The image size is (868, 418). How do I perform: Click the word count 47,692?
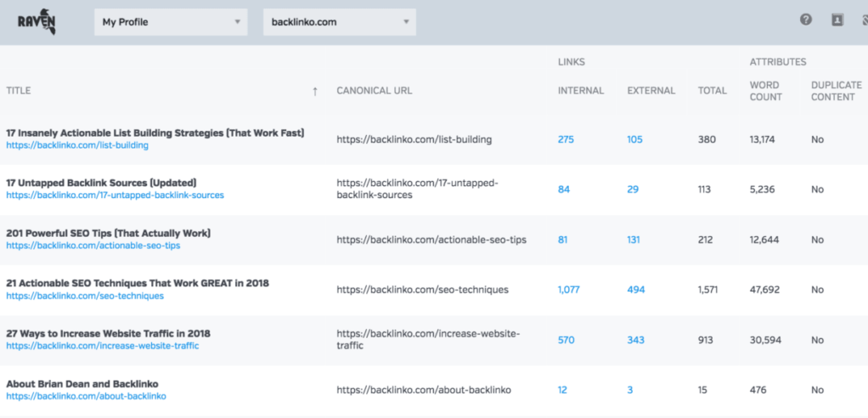click(765, 290)
